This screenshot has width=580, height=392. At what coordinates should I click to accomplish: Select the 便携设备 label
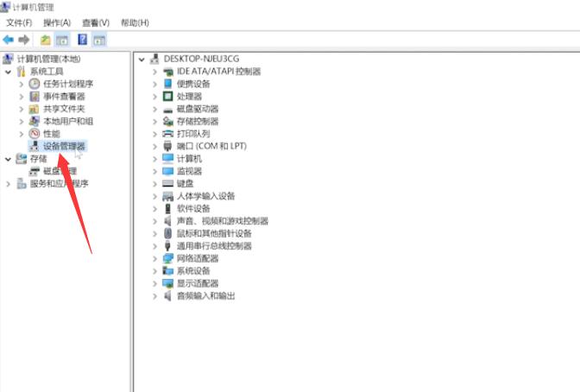click(193, 84)
